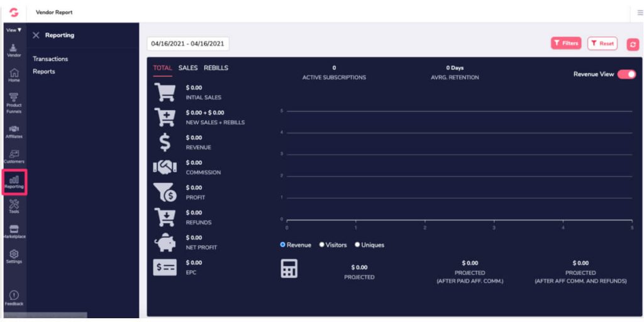Click the Filters button
Image resolution: width=644 pixels, height=322 pixels.
click(x=566, y=43)
